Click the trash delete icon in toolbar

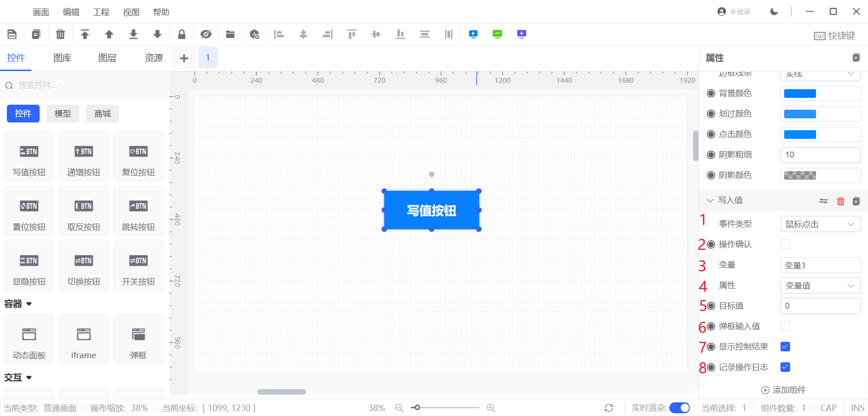click(60, 34)
